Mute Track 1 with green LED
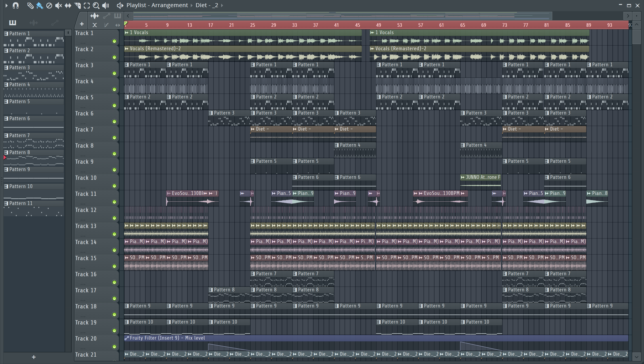Image resolution: width=644 pixels, height=364 pixels. [x=114, y=41]
